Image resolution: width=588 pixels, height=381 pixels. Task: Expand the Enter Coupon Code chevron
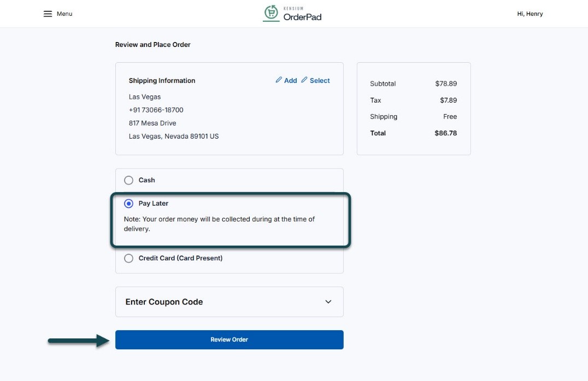click(x=328, y=301)
